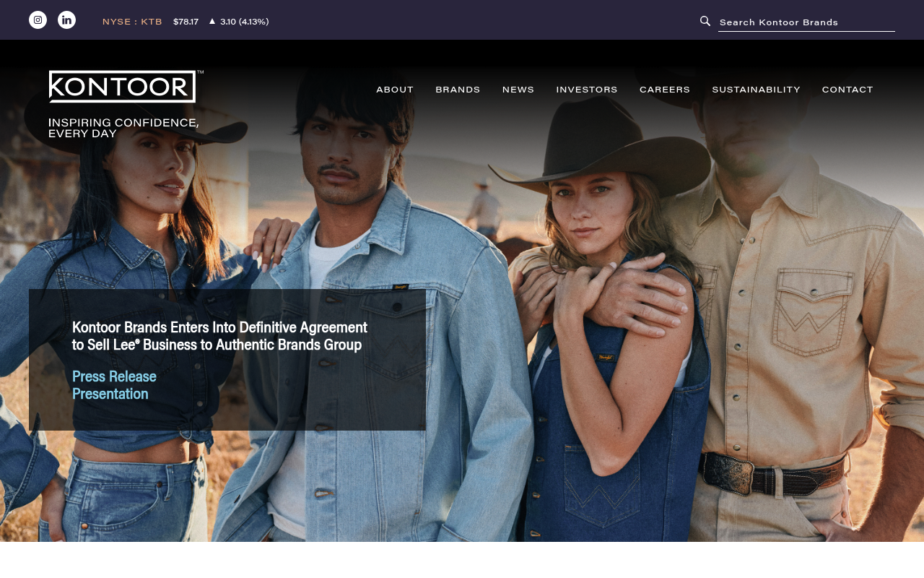Open the Instagram social icon

(38, 20)
